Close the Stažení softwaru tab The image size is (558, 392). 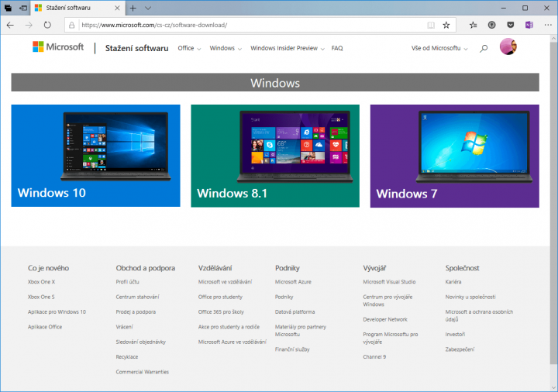[117, 8]
